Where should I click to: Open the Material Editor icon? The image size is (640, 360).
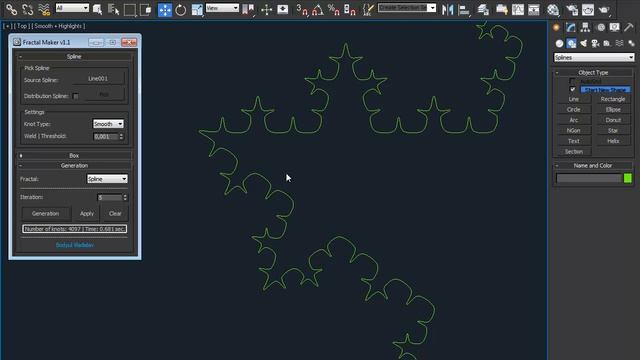(553, 9)
